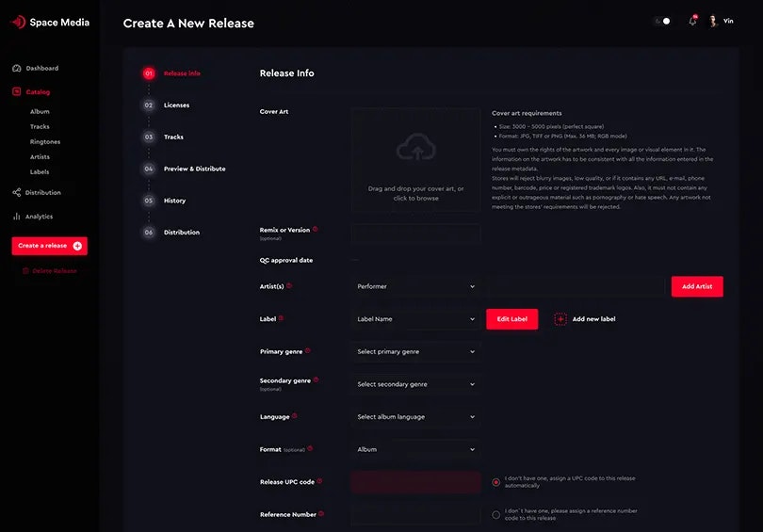Screen dimensions: 763x532
Task: Click the info icon beside Format
Action: point(310,448)
